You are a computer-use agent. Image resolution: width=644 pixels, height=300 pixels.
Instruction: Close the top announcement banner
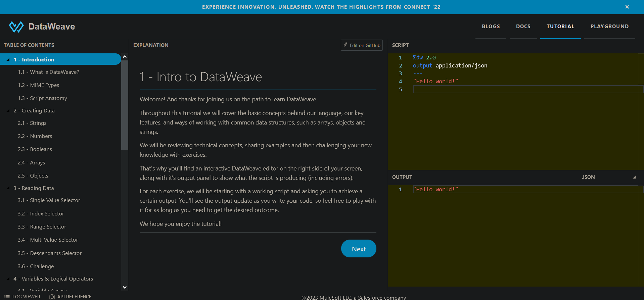(x=627, y=7)
